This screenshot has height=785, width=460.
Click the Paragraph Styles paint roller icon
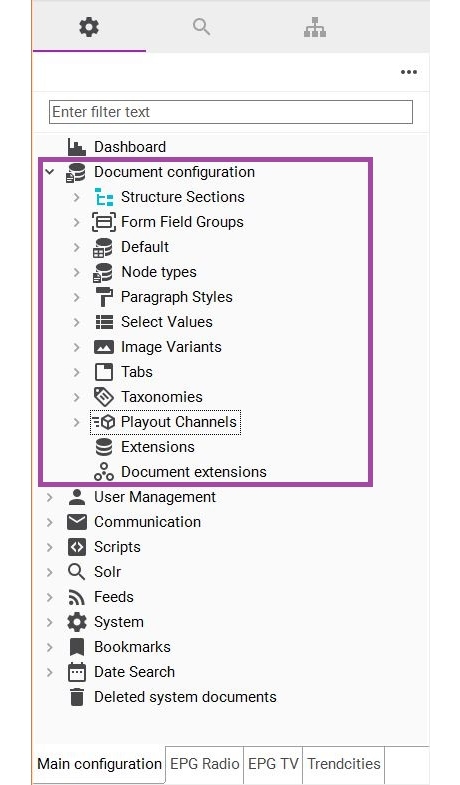tap(104, 297)
